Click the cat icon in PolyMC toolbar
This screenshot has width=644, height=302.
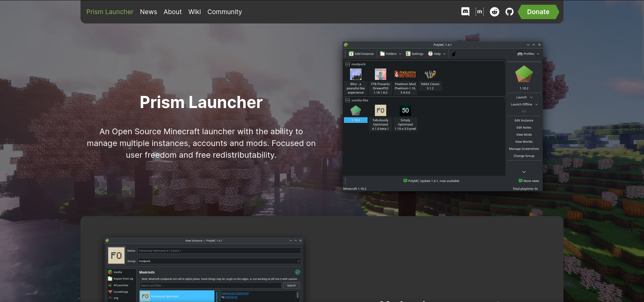click(454, 54)
